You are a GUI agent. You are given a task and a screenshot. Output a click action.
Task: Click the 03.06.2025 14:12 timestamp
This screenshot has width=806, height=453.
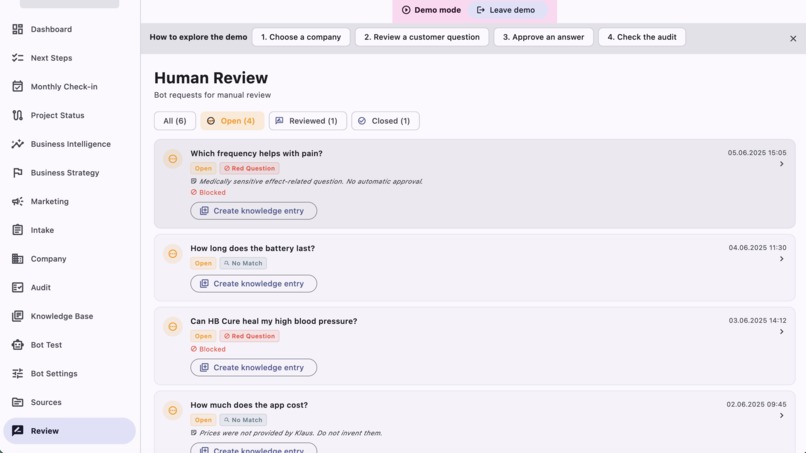757,320
